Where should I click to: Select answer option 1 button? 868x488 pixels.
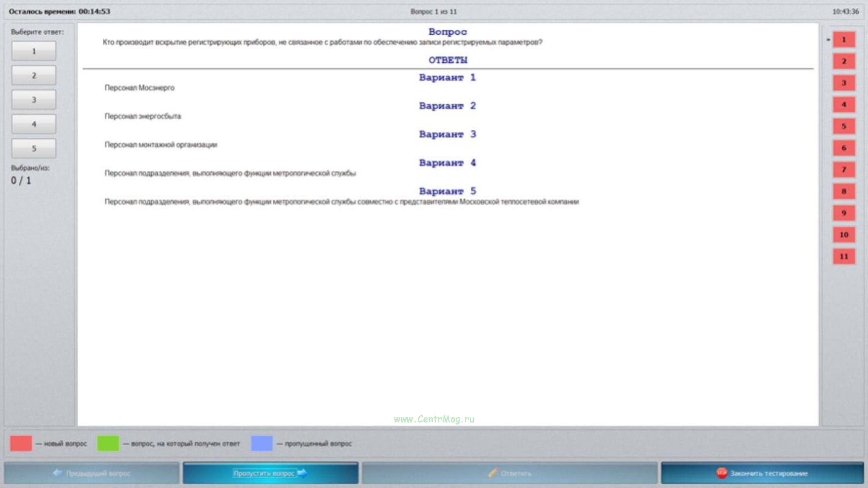[x=34, y=51]
